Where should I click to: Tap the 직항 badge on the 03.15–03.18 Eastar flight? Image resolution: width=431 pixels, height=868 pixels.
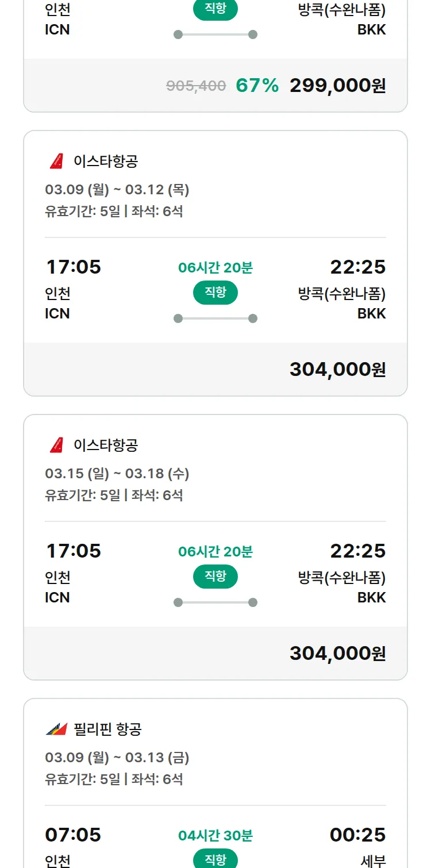coord(215,577)
